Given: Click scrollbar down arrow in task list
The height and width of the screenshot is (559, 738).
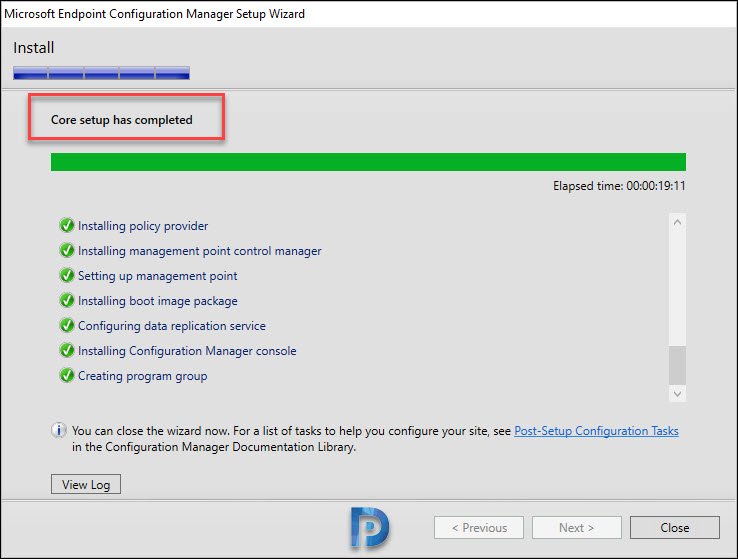Looking at the screenshot, I should (x=677, y=394).
